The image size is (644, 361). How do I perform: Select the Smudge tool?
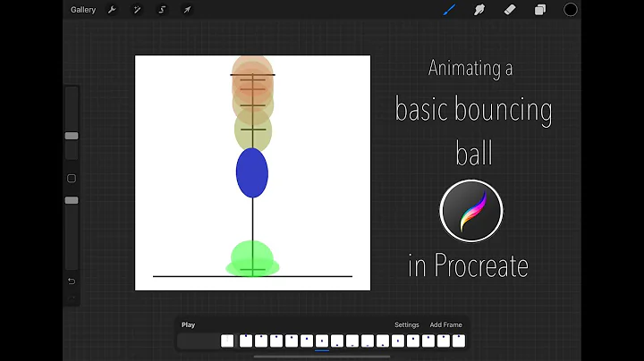[479, 10]
